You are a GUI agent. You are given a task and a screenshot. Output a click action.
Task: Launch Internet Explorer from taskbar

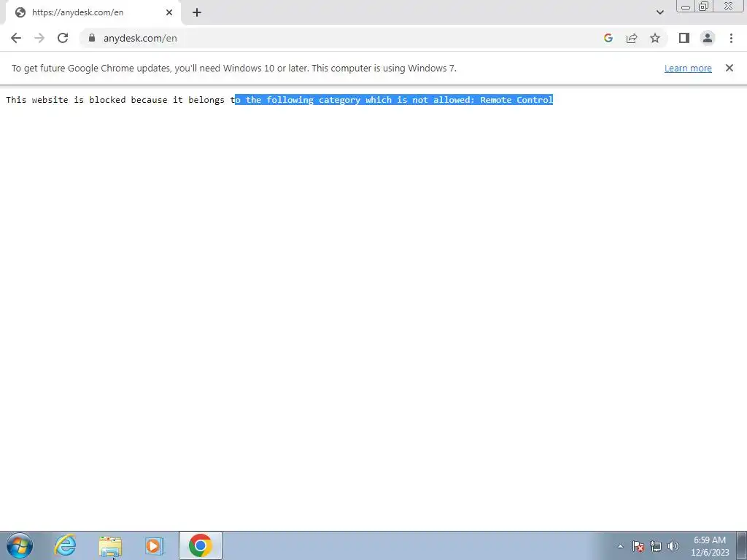pos(65,545)
